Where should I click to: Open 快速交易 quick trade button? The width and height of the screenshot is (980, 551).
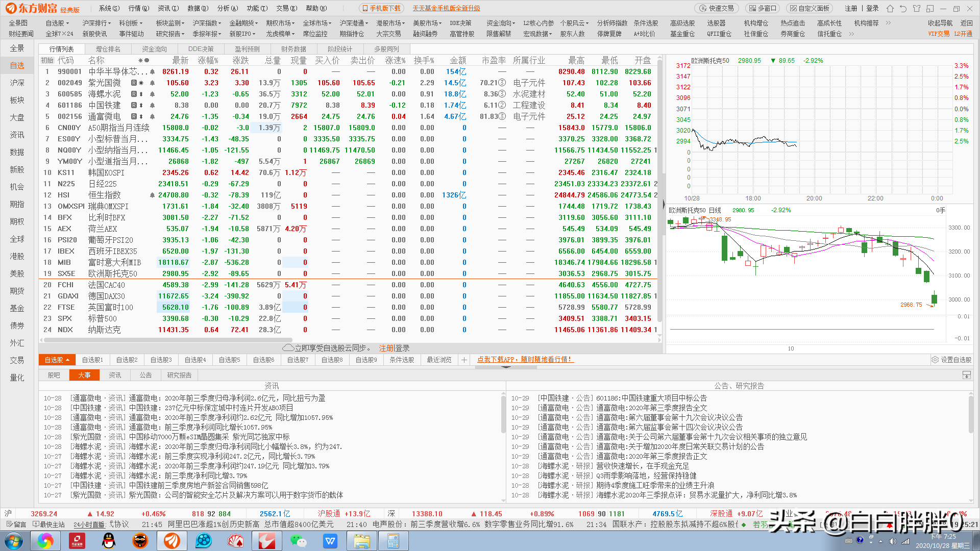pyautogui.click(x=717, y=8)
